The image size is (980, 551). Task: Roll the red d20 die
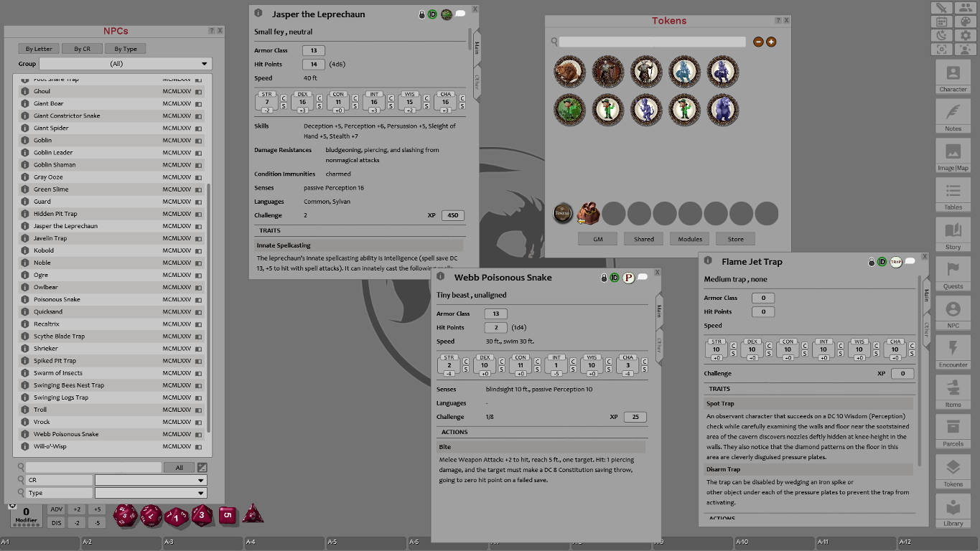pyautogui.click(x=125, y=516)
